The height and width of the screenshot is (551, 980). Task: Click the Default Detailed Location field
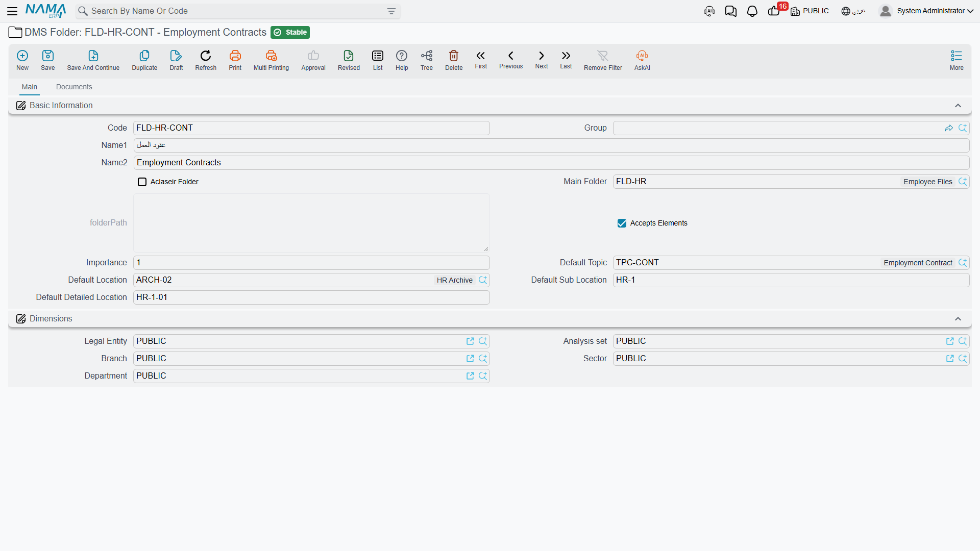click(311, 297)
